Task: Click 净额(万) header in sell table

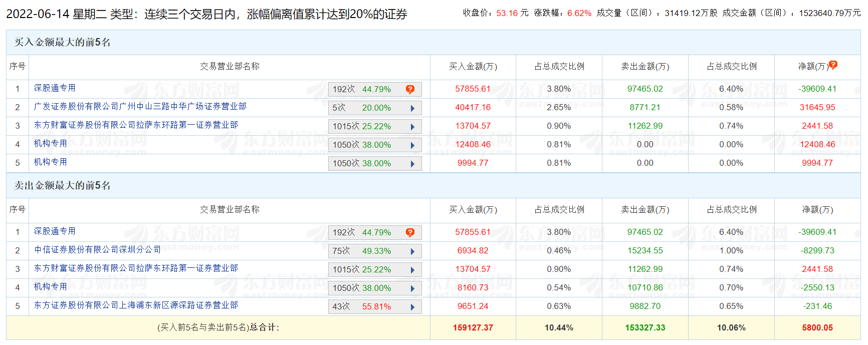Action: tap(817, 210)
